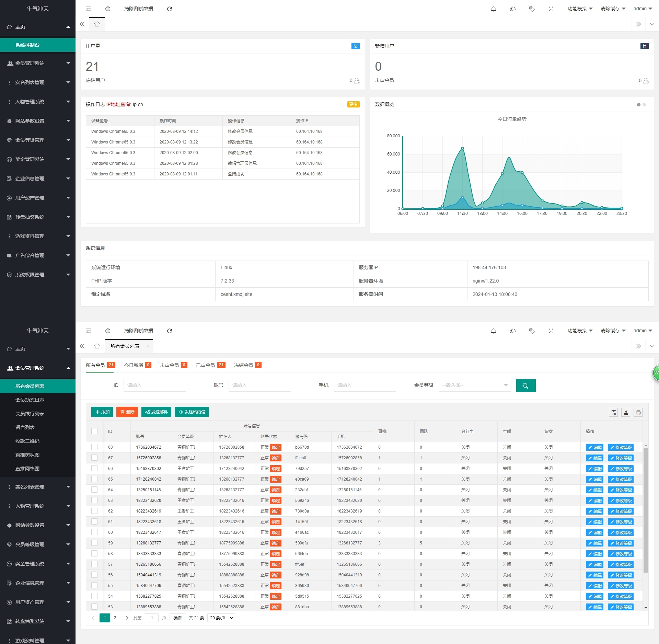659x644 pixels.
Task: Click the member table vertical scrollbar
Action: point(646,510)
